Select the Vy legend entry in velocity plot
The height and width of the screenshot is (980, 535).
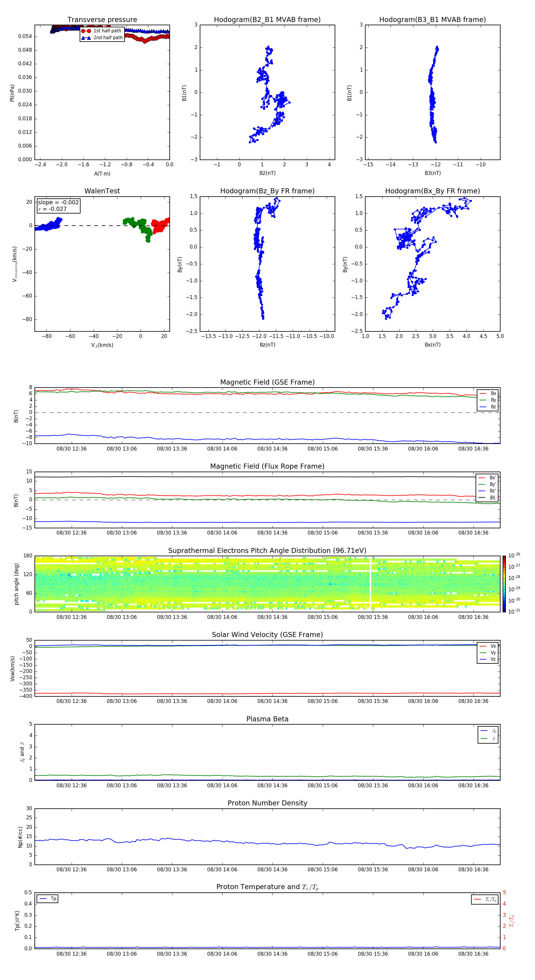488,653
